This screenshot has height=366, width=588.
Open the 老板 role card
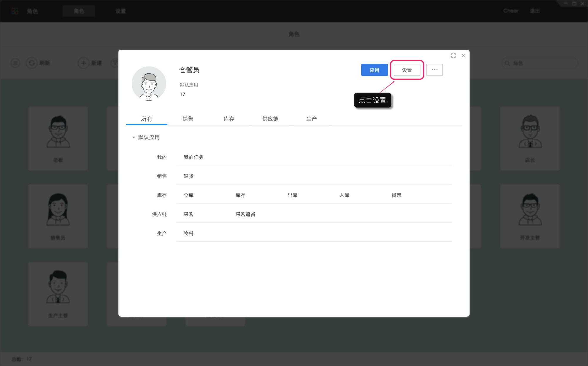(58, 138)
